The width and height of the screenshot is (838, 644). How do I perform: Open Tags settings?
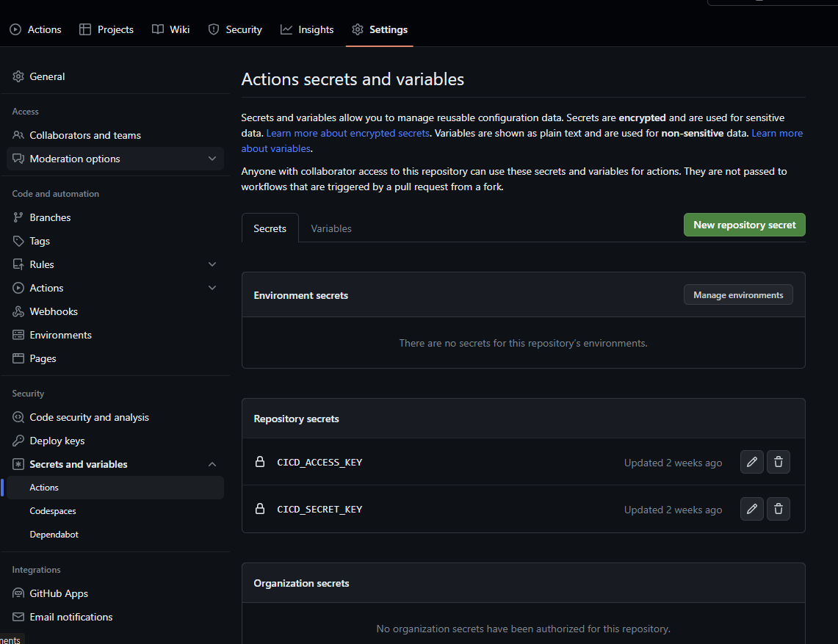pos(115,241)
